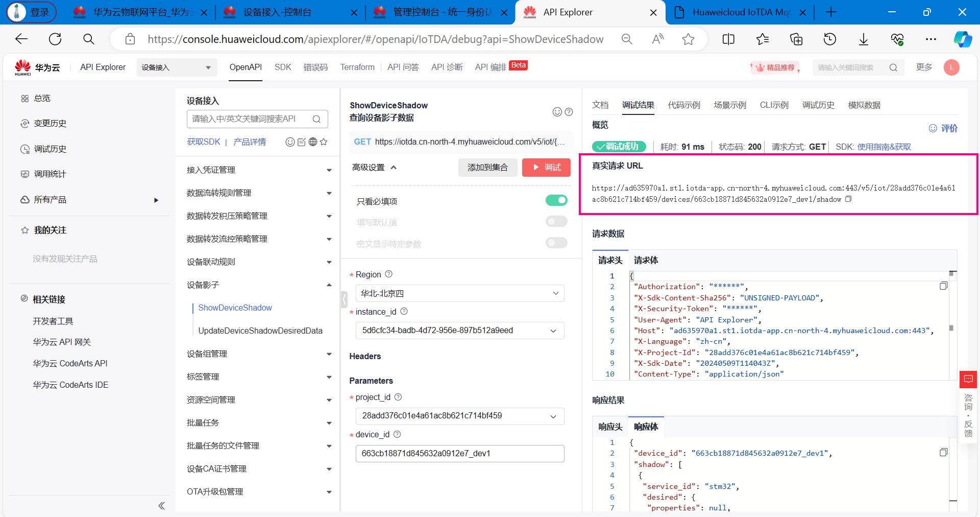Open the browser split screen view
Image resolution: width=980 pixels, height=517 pixels.
point(728,39)
